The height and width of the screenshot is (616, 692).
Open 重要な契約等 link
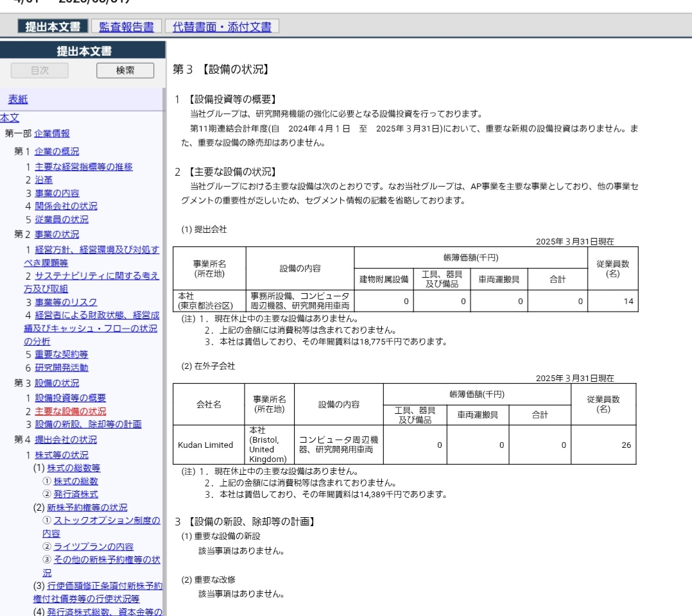pyautogui.click(x=62, y=354)
